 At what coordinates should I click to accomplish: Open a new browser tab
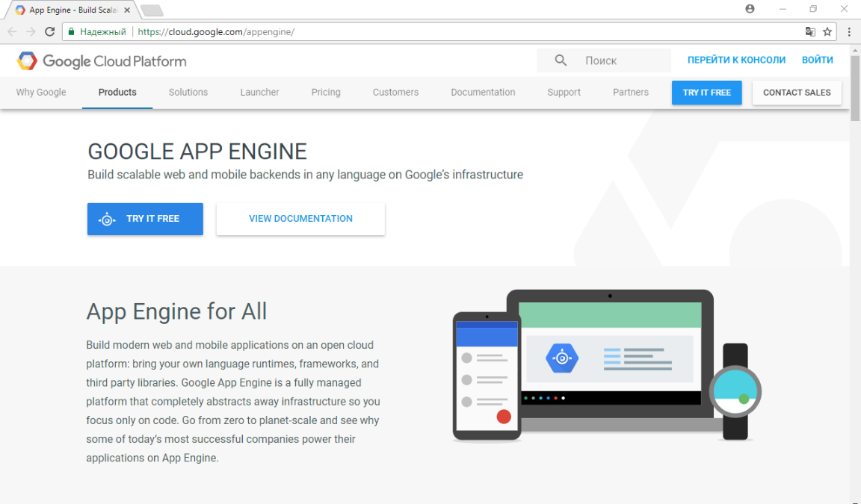(152, 10)
